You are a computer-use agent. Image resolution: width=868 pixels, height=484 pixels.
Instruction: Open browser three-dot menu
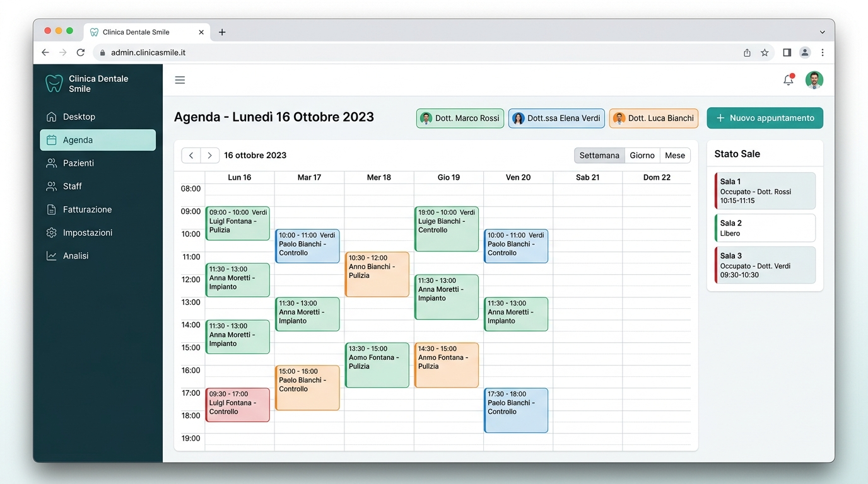[823, 53]
